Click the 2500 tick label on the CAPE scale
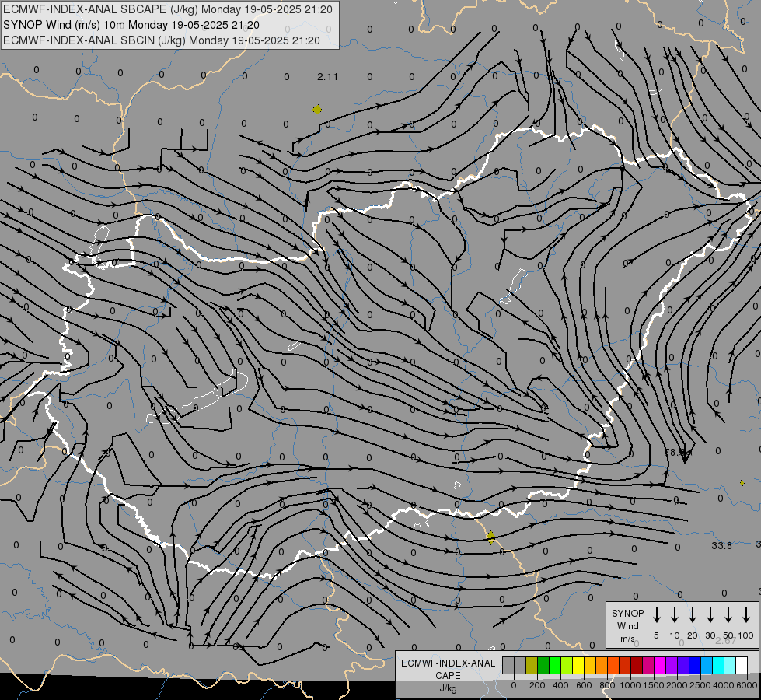 [x=700, y=685]
